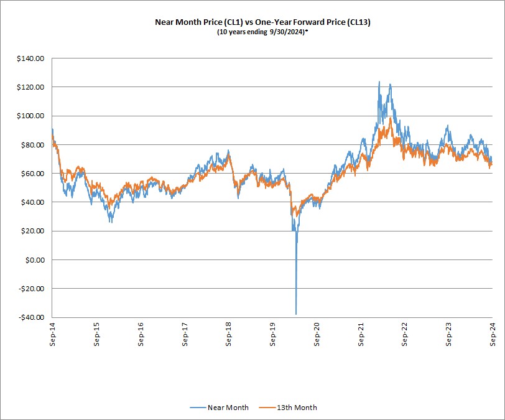Click the Sep-22 x-axis label
The height and width of the screenshot is (420, 505).
pyautogui.click(x=405, y=334)
